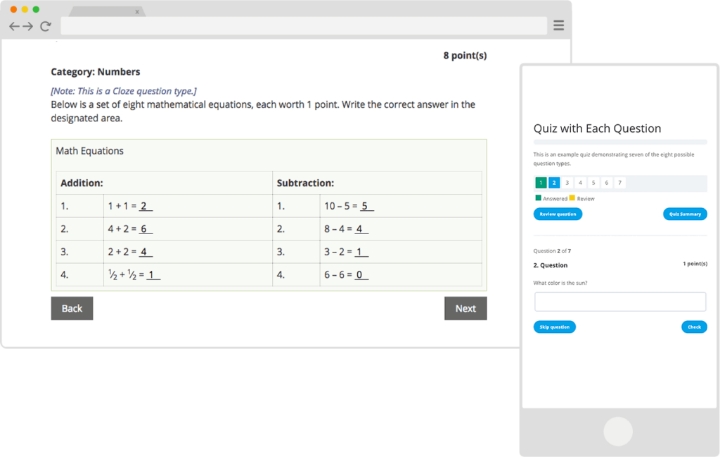Open the Quiz Summary button
The image size is (720, 457).
point(685,214)
